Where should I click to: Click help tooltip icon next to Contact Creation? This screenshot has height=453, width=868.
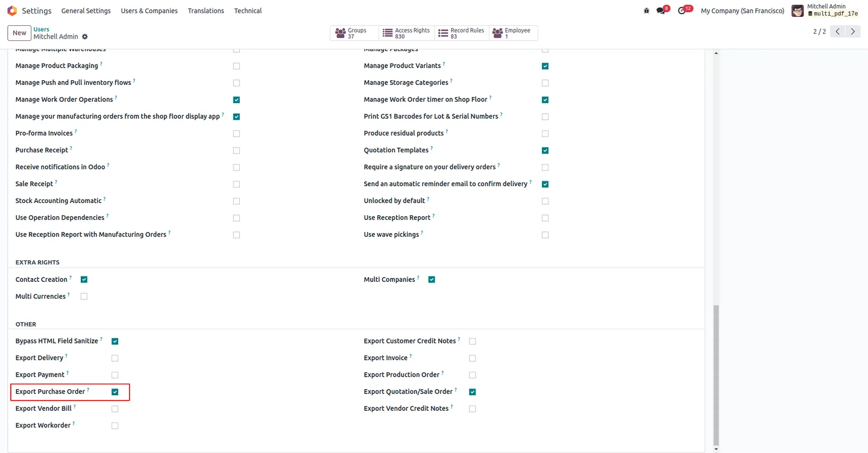(71, 278)
